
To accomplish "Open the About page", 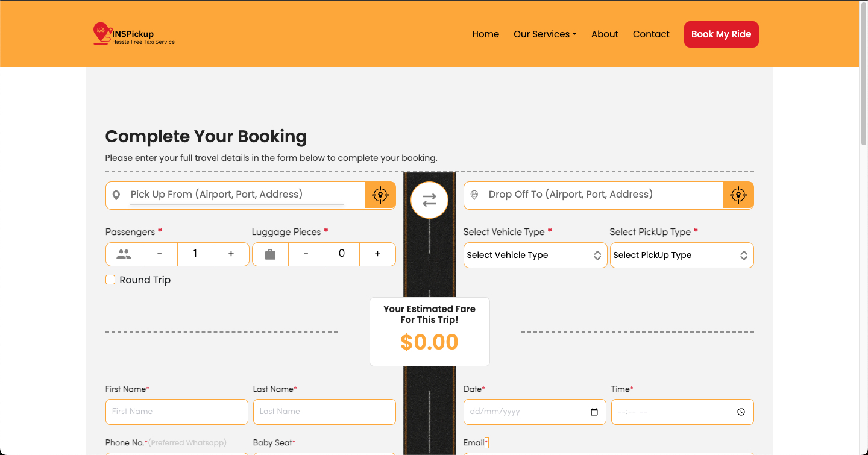I will pos(605,34).
